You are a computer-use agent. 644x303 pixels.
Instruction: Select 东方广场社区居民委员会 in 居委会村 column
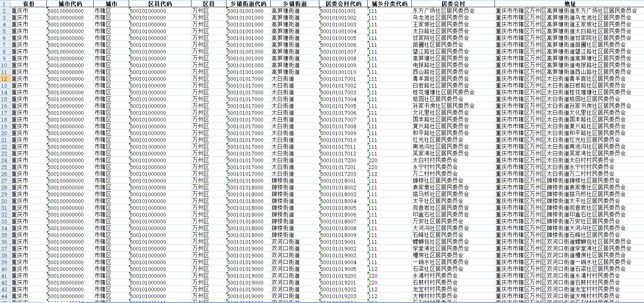tap(444, 11)
